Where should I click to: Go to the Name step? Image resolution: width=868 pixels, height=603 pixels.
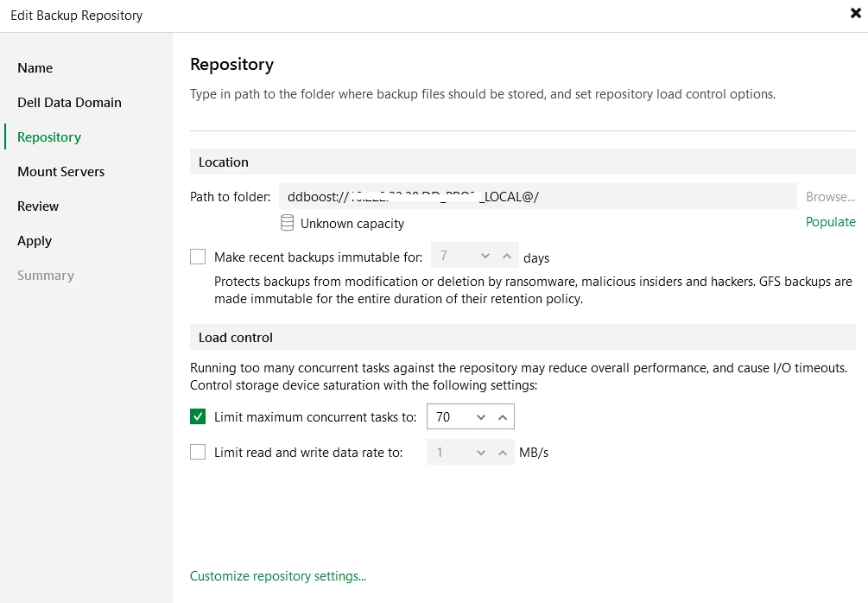(35, 68)
